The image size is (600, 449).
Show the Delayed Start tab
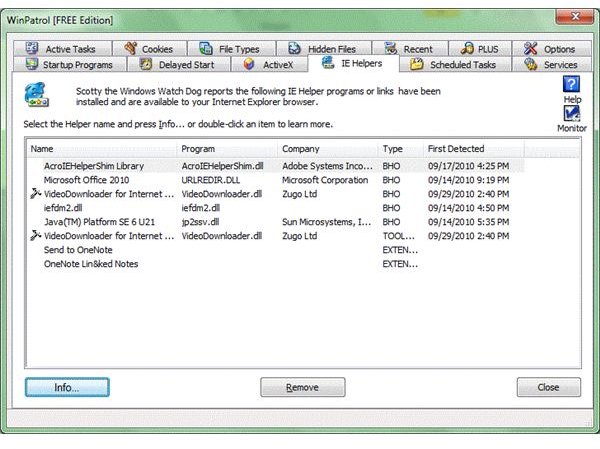(179, 64)
